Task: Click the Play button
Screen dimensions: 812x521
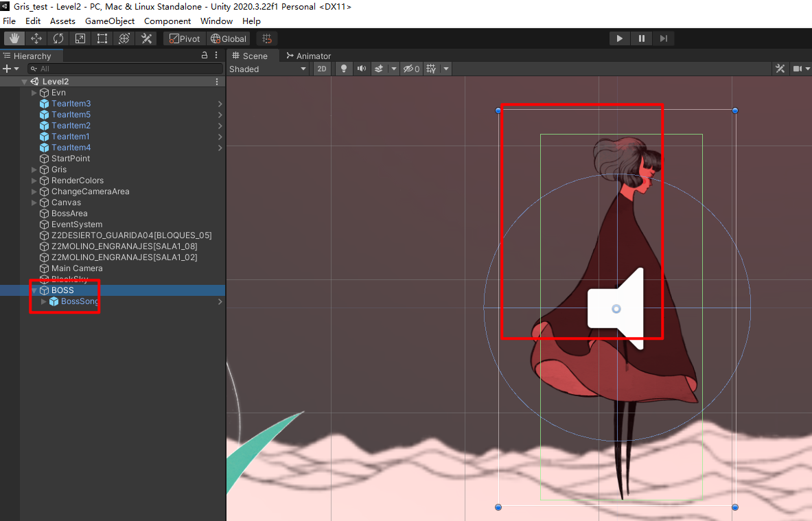Action: pos(619,38)
